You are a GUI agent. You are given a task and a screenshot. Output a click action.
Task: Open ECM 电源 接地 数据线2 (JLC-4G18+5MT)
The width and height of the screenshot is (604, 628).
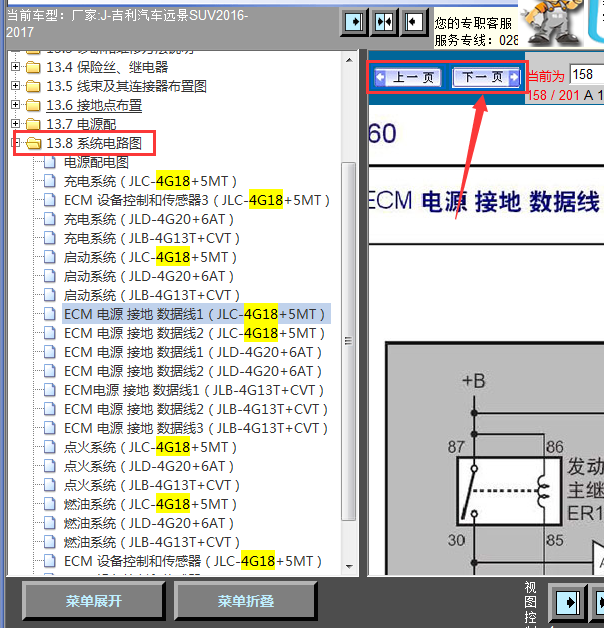click(x=194, y=333)
